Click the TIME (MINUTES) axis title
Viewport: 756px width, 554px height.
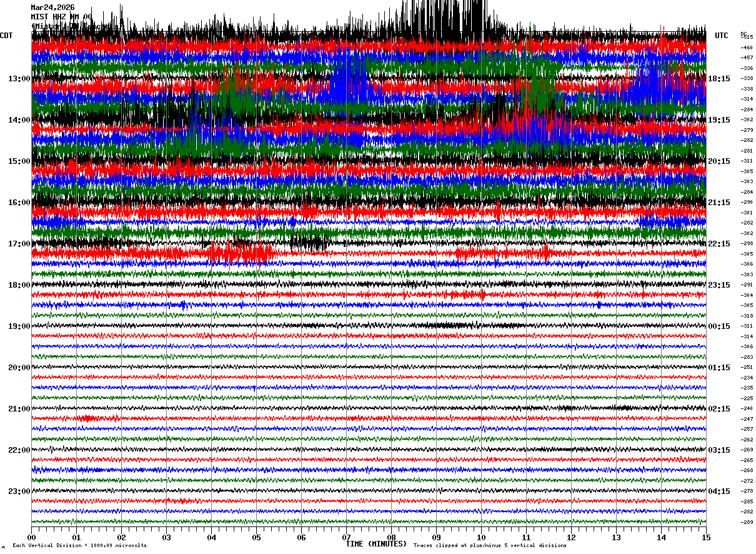pyautogui.click(x=376, y=544)
